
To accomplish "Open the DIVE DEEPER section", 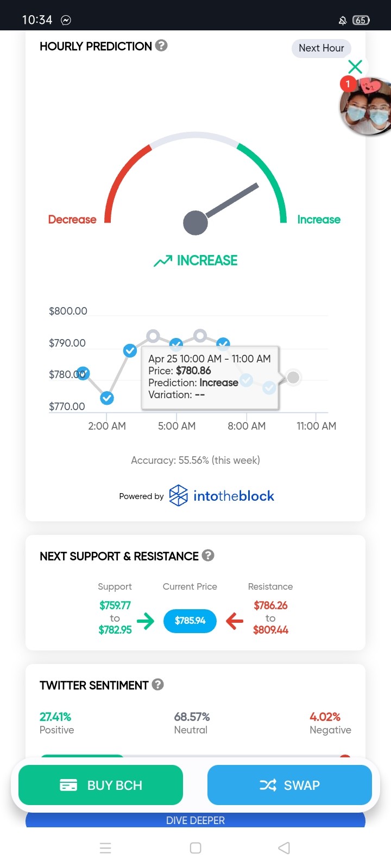I will [195, 820].
